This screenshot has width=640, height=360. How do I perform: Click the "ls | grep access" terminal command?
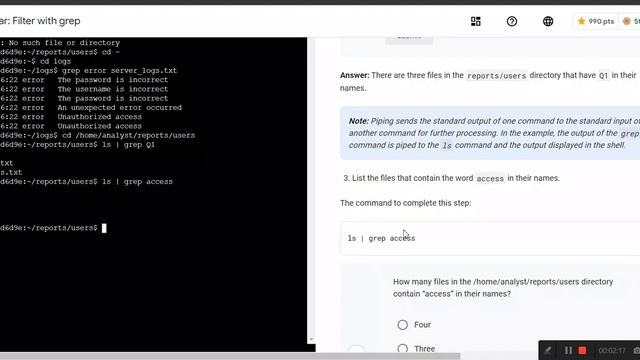(137, 182)
